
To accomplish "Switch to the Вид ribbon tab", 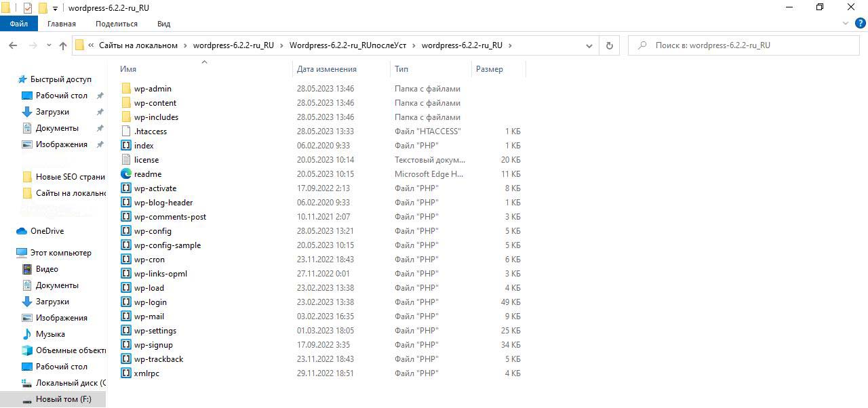I will tap(163, 24).
